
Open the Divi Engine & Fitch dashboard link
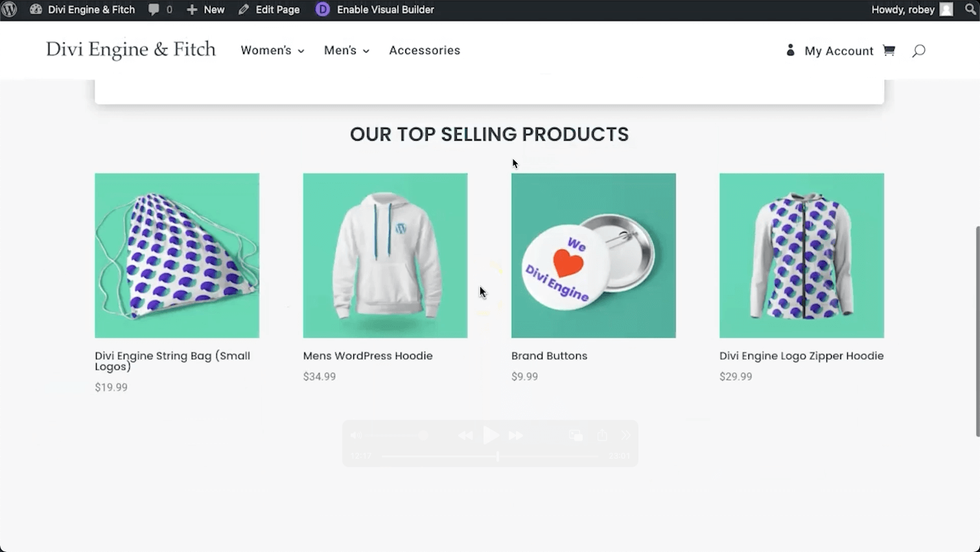coord(82,10)
